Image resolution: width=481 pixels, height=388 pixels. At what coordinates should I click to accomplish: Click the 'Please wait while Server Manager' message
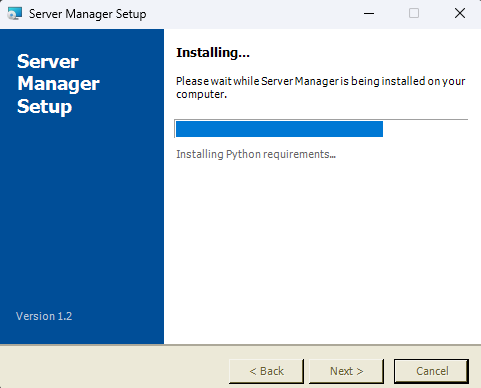tap(321, 88)
